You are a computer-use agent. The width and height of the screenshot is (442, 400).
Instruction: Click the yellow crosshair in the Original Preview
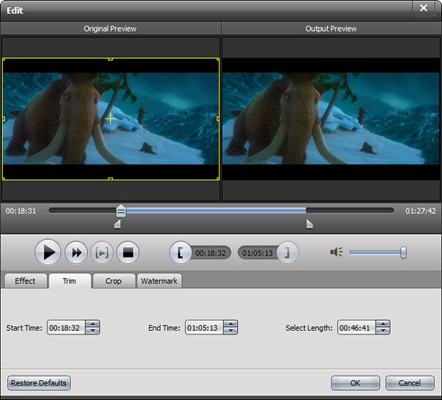point(110,119)
